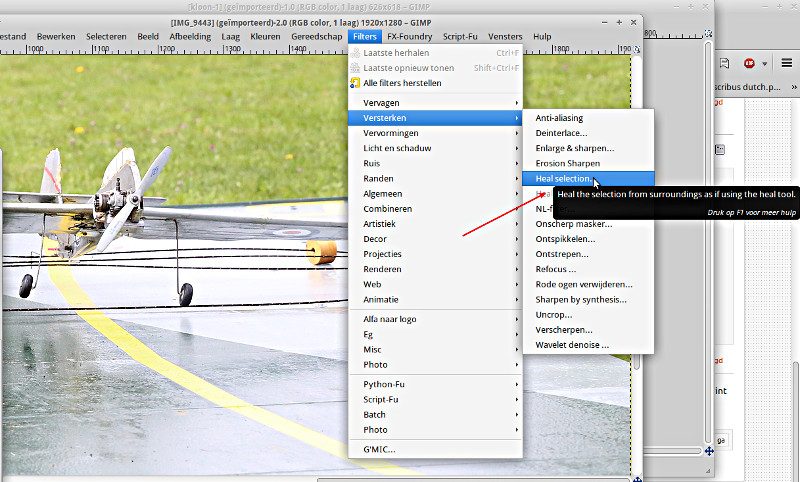This screenshot has width=800, height=482.
Task: Open Refocus ... filter
Action: pyautogui.click(x=588, y=269)
